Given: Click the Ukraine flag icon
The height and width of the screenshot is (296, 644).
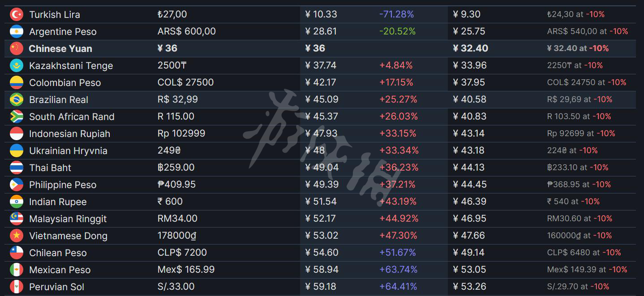Looking at the screenshot, I should [x=17, y=150].
